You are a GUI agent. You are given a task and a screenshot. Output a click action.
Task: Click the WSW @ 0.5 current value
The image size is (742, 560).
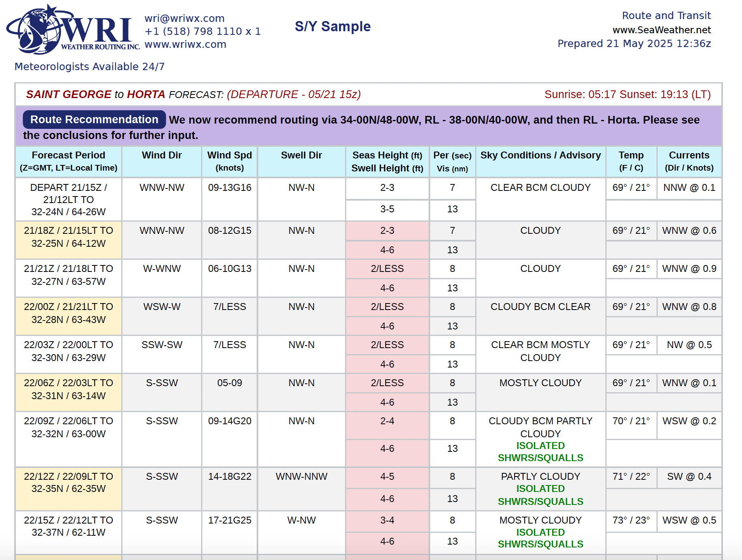point(689,520)
